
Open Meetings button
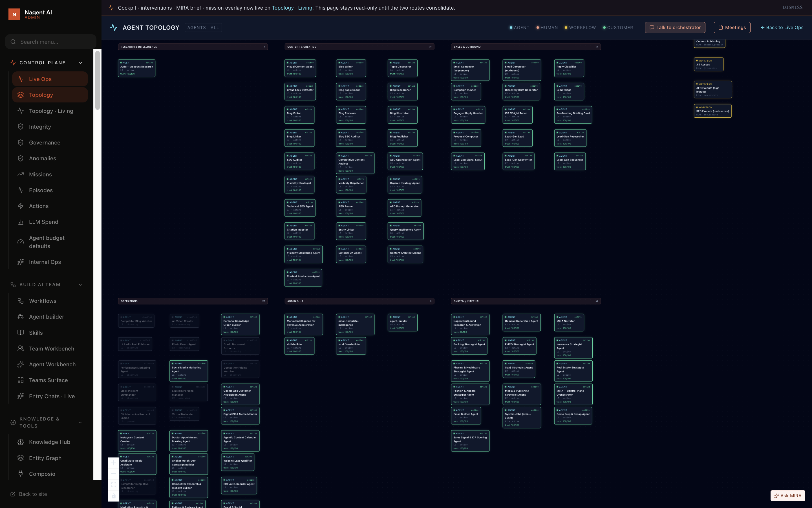[732, 28]
